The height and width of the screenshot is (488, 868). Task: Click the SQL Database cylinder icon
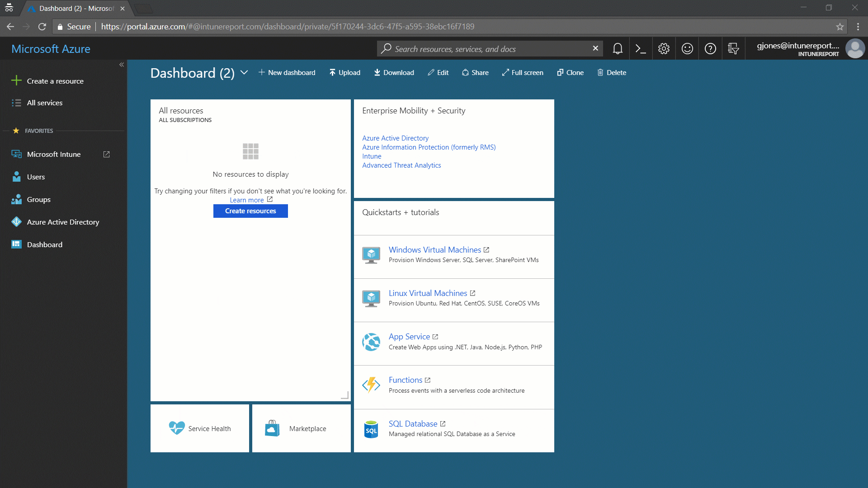[x=371, y=429]
